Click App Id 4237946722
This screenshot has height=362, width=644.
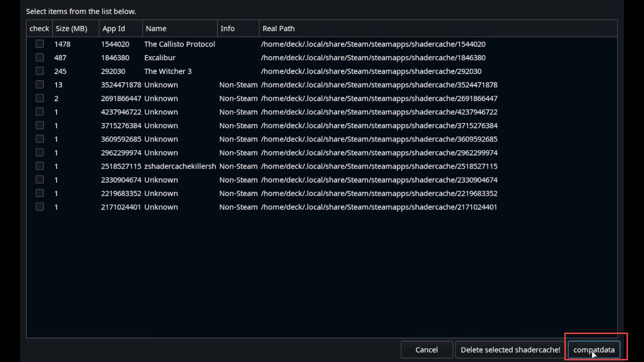(x=121, y=112)
